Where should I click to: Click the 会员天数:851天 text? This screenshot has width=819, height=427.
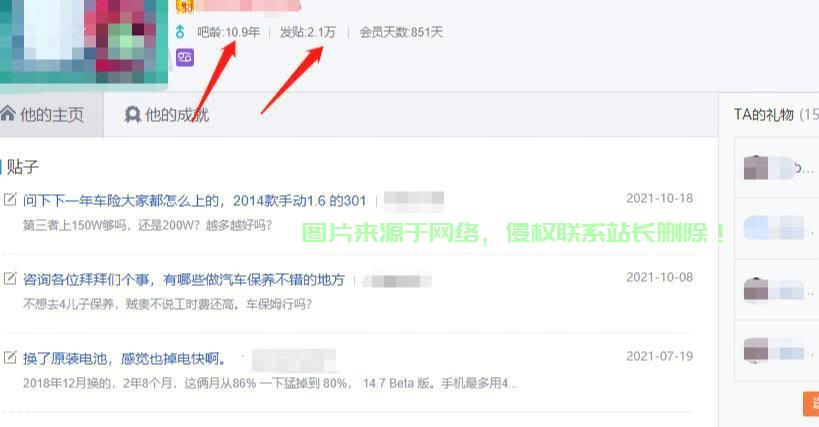click(x=401, y=32)
